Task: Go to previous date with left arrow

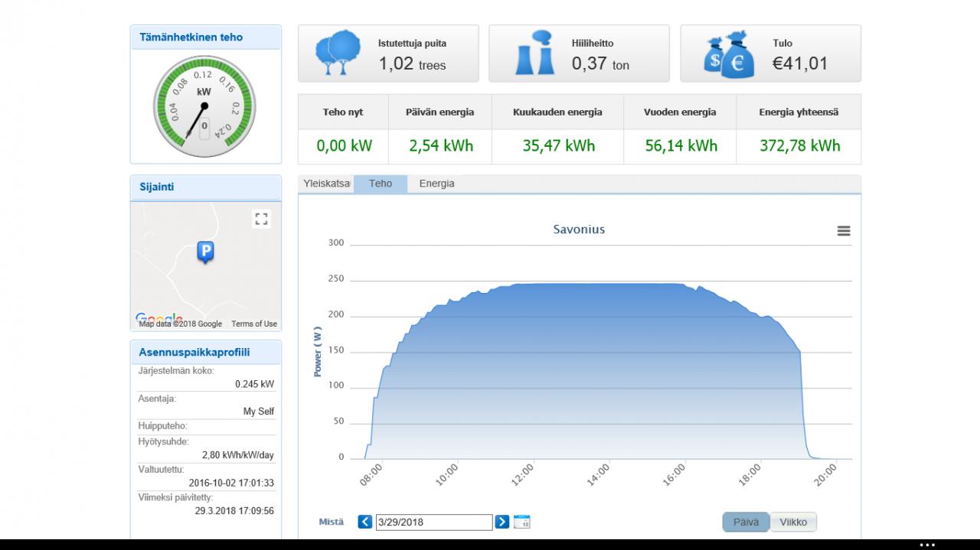Action: click(365, 522)
